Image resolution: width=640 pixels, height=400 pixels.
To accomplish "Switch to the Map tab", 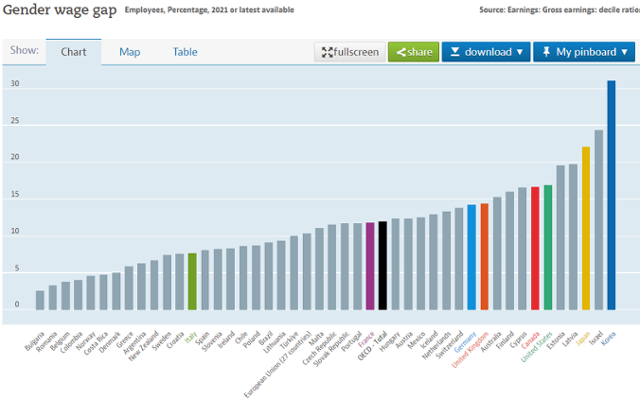I will 130,52.
